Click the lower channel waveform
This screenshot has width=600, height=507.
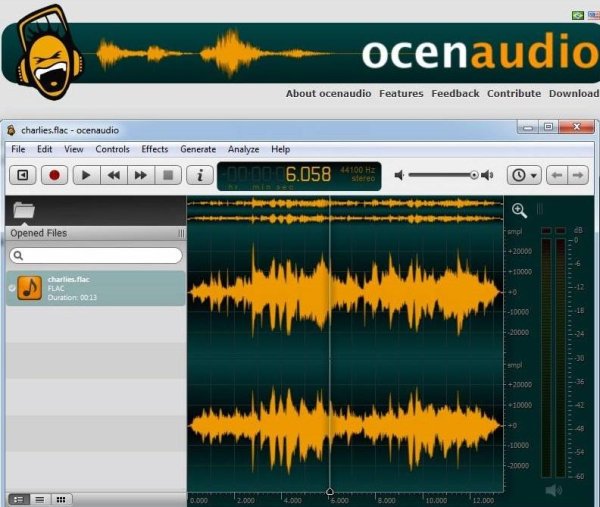(x=345, y=425)
